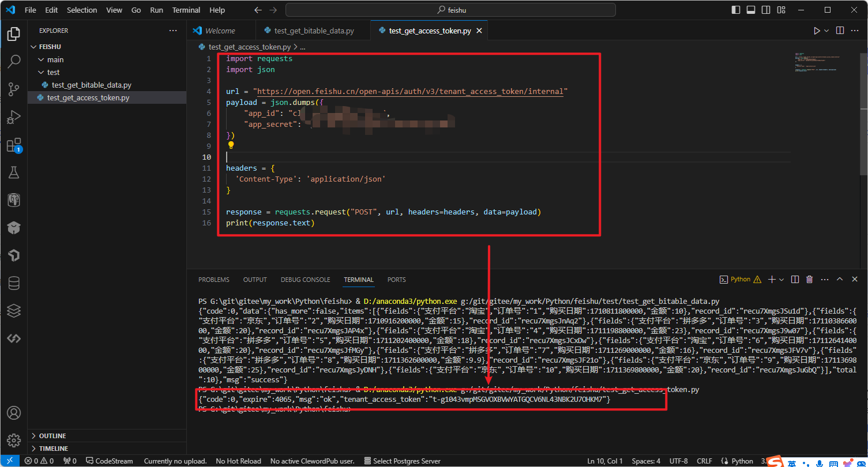Change the UTF-8 file encoding
This screenshot has width=868, height=467.
pyautogui.click(x=678, y=461)
